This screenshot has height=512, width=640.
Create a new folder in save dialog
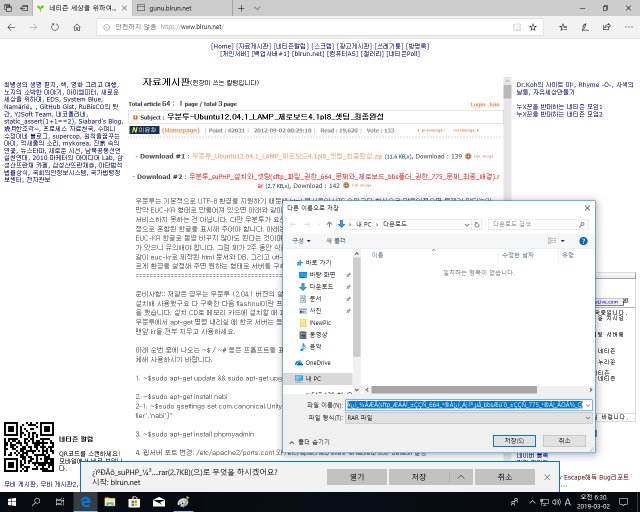336,241
